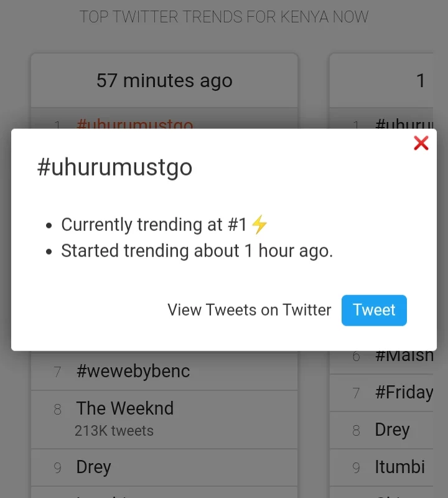Screen dimensions: 448x498
Task: Close the #uhurumustgo popup with red X
Action: [421, 143]
